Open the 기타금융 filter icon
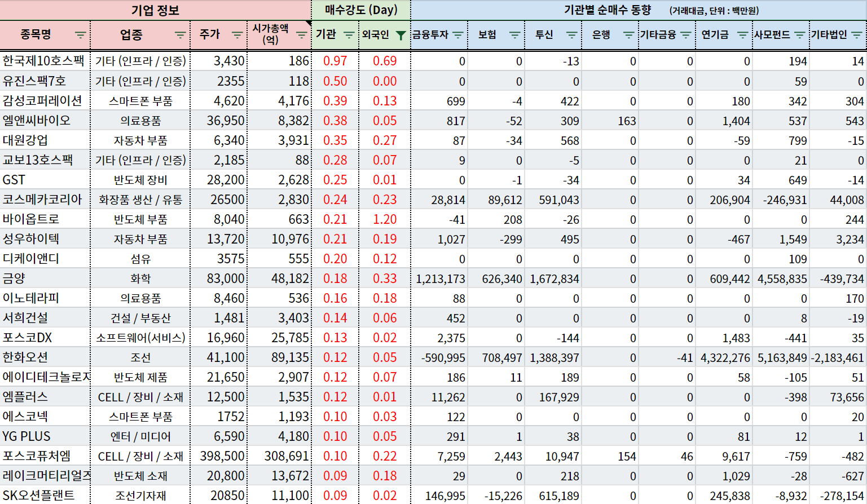867x504 pixels. [x=685, y=35]
